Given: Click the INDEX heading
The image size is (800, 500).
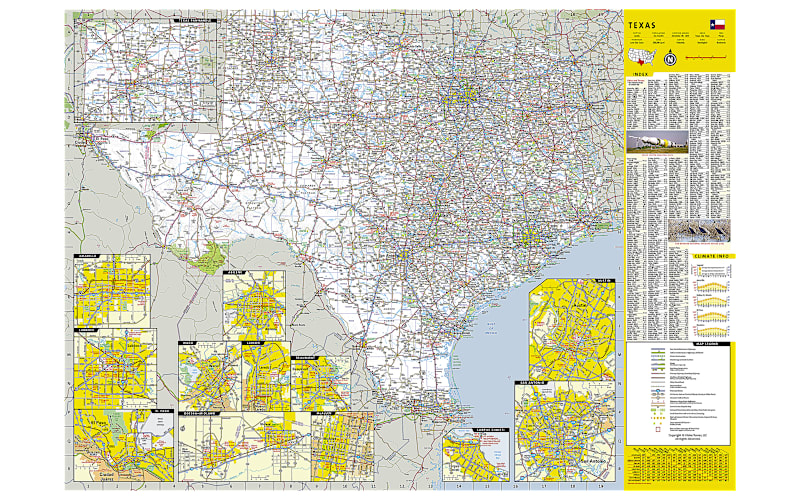Looking at the screenshot, I should point(641,74).
